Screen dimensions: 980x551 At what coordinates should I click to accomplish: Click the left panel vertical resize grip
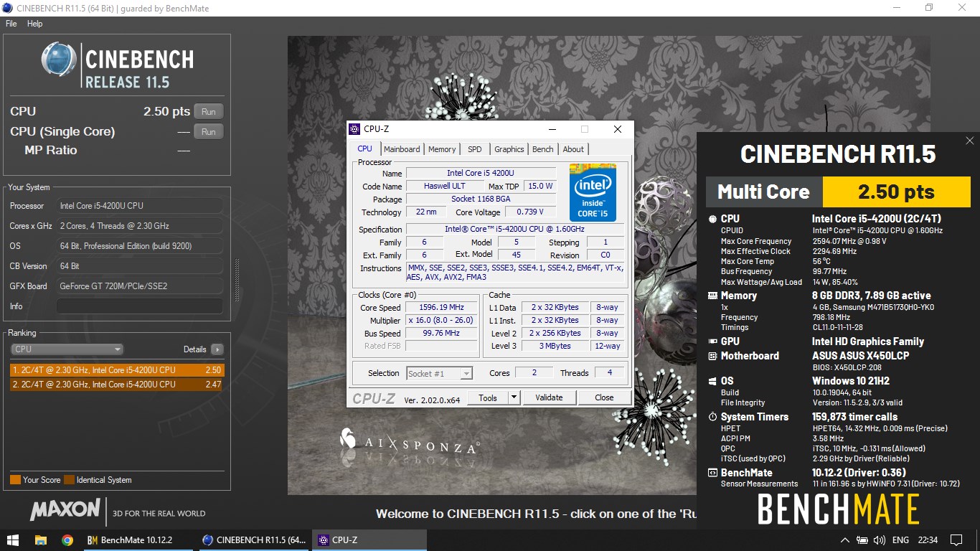[237, 280]
